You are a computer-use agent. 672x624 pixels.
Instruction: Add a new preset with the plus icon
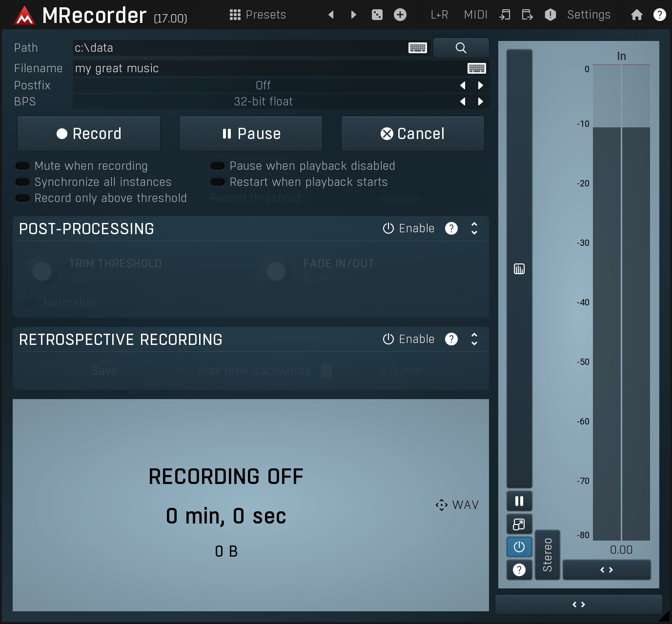tap(399, 15)
